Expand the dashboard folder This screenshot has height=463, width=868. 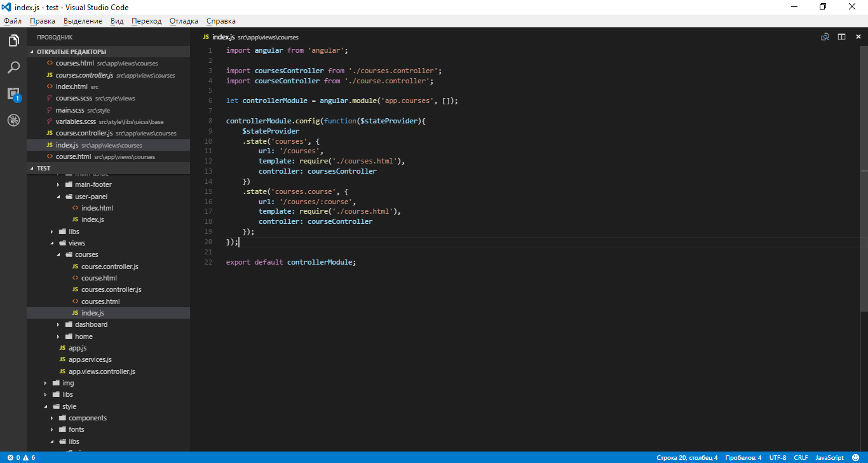click(x=91, y=324)
